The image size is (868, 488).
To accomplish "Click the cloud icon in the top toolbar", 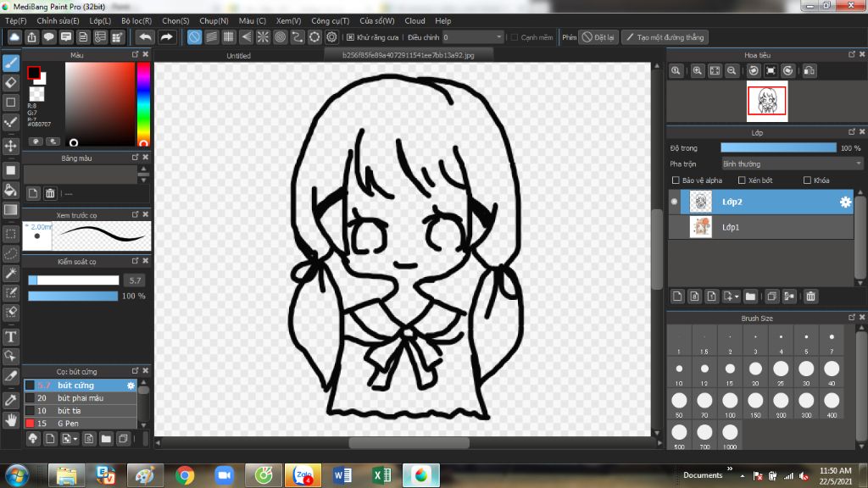I will pyautogui.click(x=14, y=37).
